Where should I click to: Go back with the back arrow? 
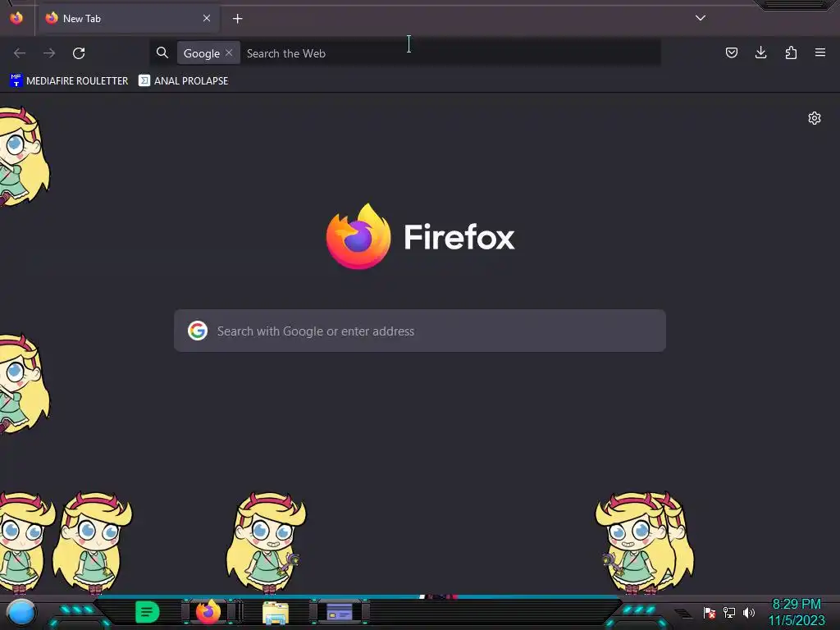[x=20, y=53]
